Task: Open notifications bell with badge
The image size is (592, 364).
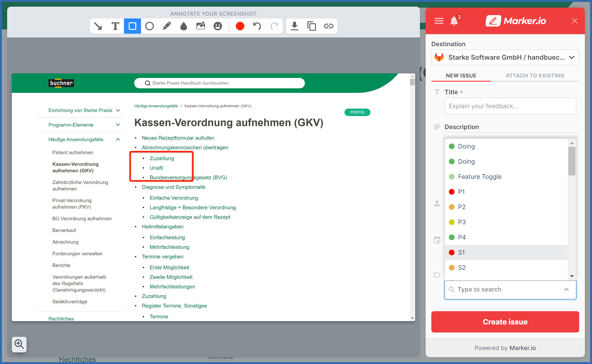Action: (x=454, y=21)
